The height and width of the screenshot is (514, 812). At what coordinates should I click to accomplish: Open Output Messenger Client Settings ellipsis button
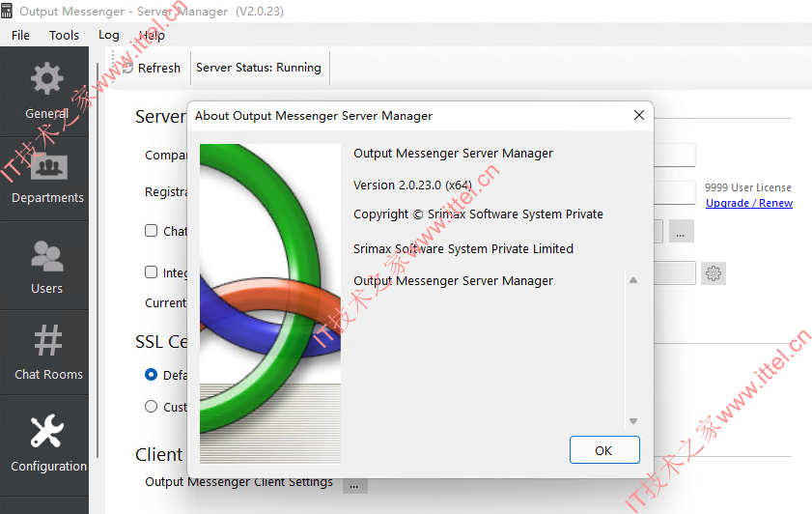(x=354, y=486)
